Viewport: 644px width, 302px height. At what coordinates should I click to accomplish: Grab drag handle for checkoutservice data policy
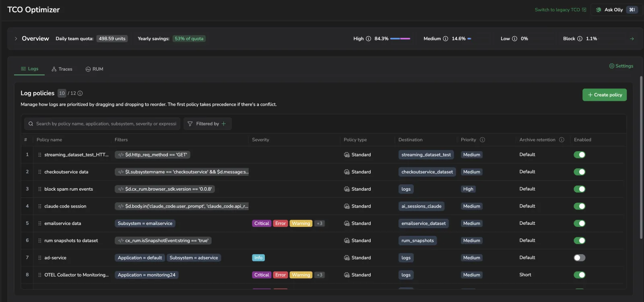coord(39,172)
